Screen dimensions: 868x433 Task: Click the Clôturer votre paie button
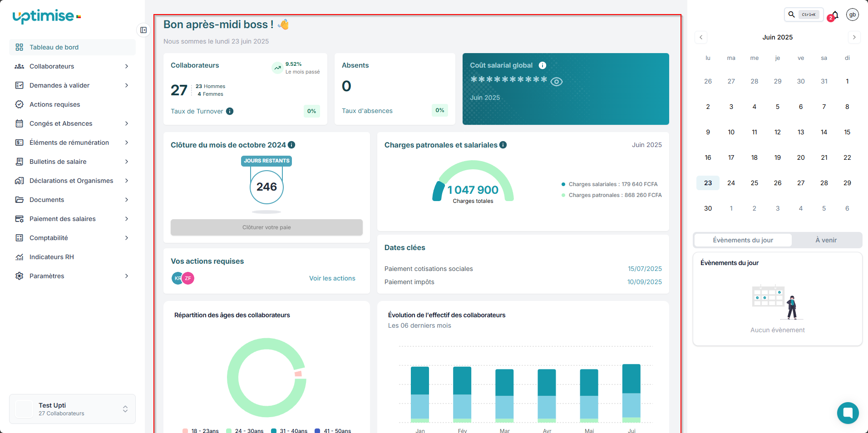coord(266,227)
